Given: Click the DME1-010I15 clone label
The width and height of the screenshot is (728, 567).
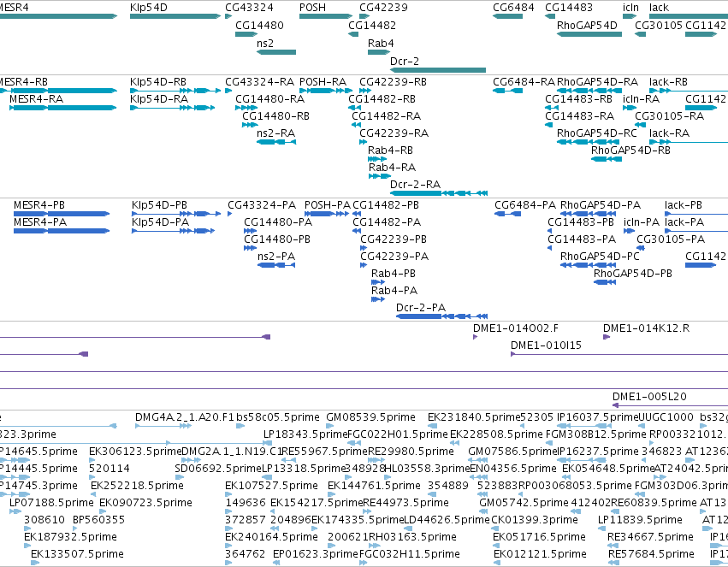Looking at the screenshot, I should point(546,346).
